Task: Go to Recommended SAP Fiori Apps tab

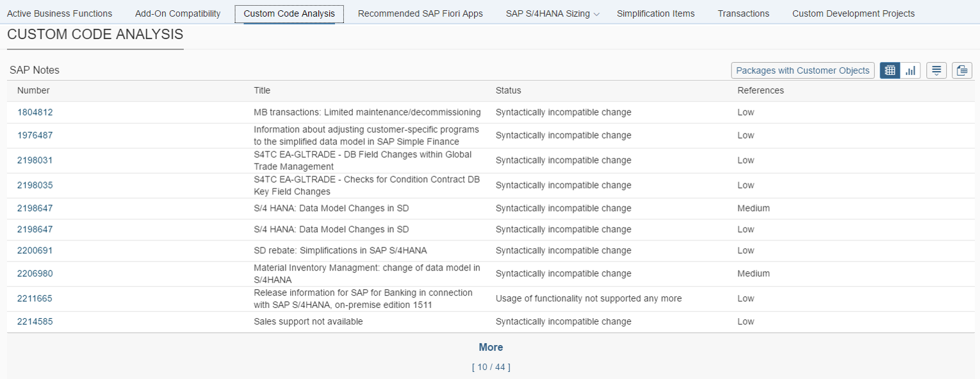Action: click(x=420, y=13)
